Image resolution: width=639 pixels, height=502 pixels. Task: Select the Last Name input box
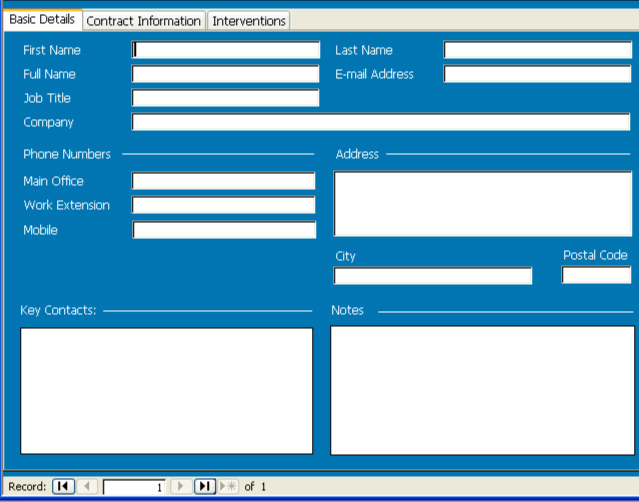[x=538, y=50]
